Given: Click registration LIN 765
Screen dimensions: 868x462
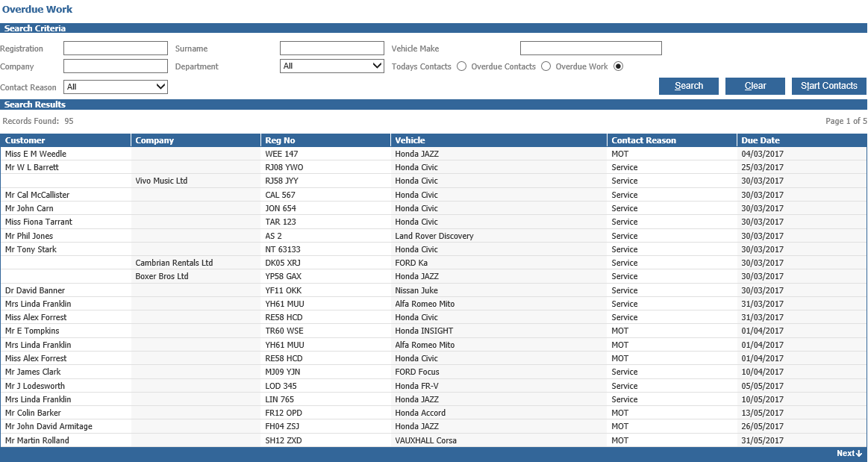Looking at the screenshot, I should [x=280, y=399].
